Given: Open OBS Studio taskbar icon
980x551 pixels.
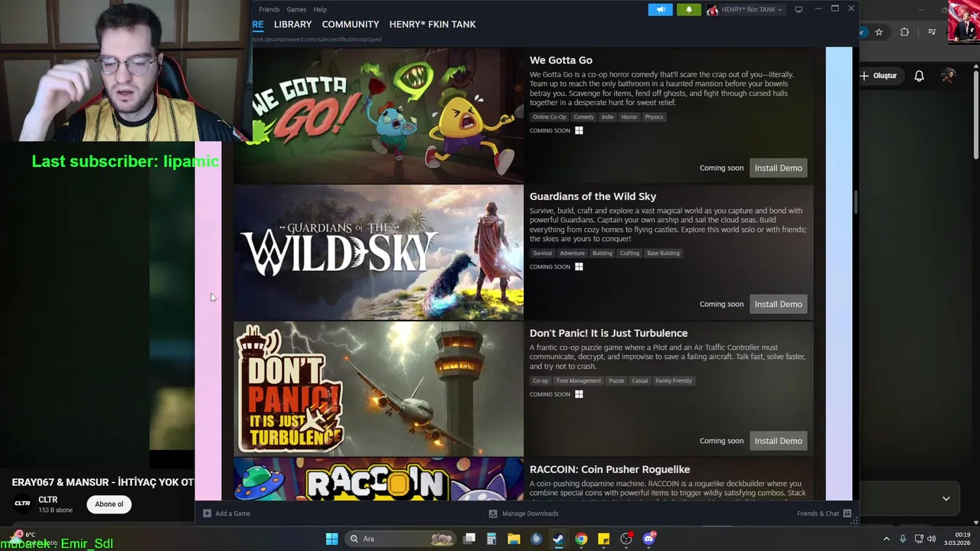Looking at the screenshot, I should point(626,539).
